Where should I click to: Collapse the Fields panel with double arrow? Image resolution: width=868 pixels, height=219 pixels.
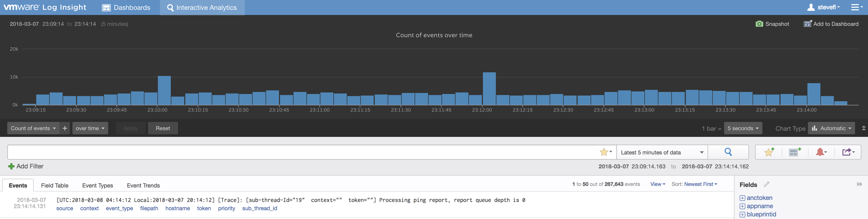[x=859, y=184]
